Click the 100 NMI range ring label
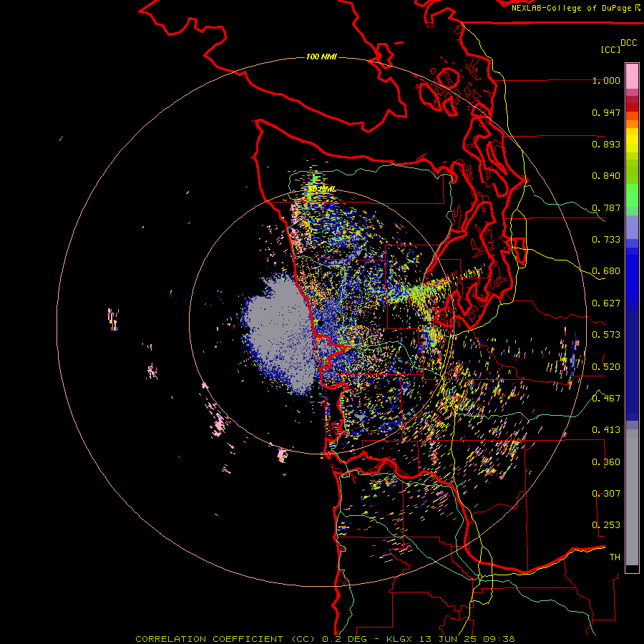 321,57
